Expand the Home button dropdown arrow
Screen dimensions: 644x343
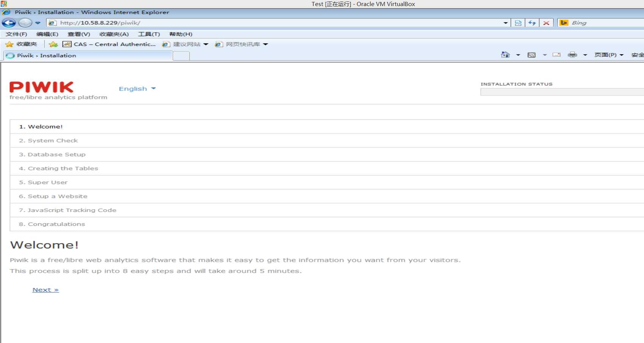518,55
